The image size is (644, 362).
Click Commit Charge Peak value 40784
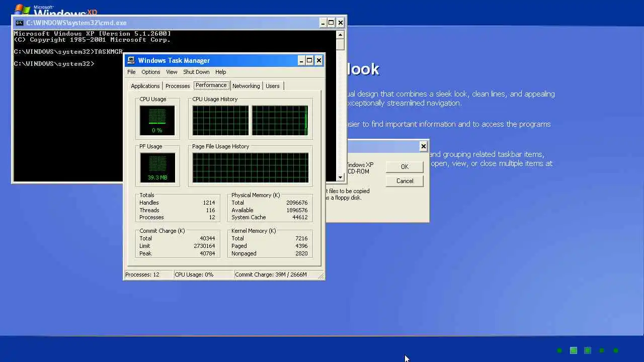pyautogui.click(x=207, y=253)
